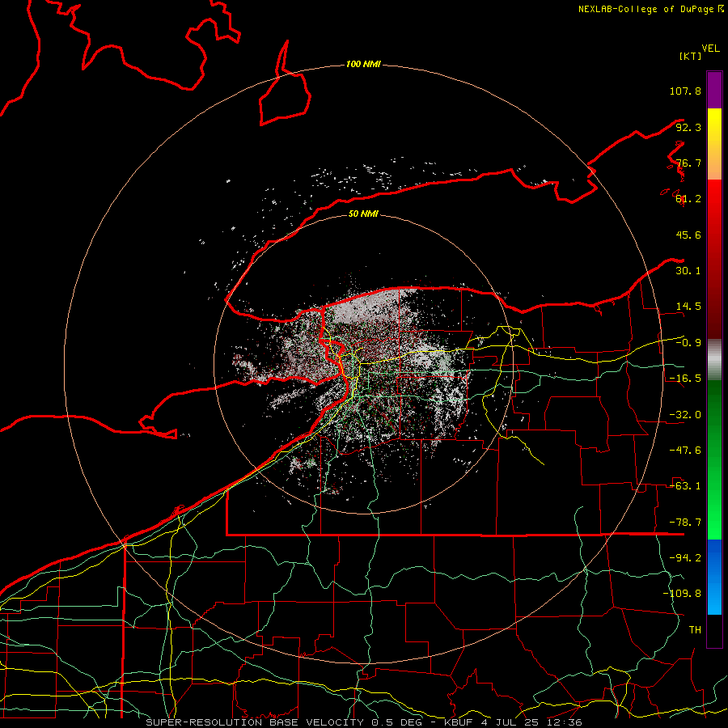Click the "100 NMI" range ring label

pos(363,64)
